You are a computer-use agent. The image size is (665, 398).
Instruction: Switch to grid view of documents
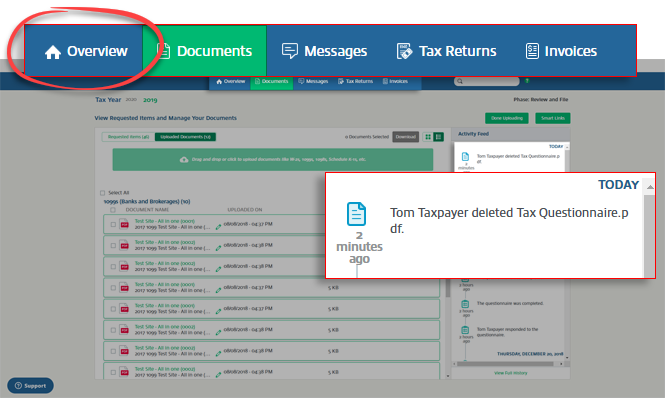point(428,137)
